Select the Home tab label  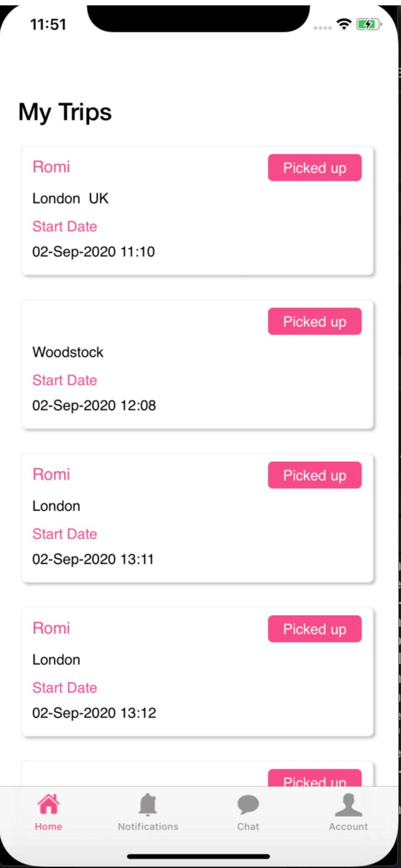(49, 826)
